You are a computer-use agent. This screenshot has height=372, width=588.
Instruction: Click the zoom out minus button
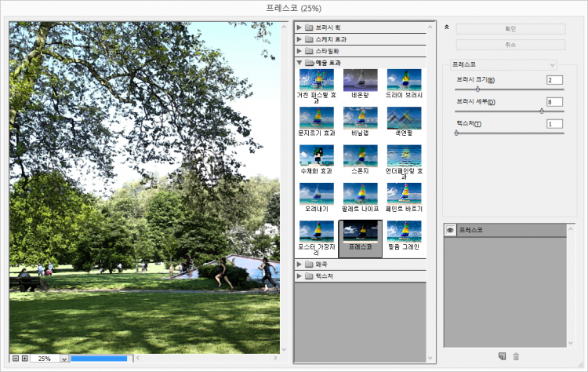coord(15,359)
